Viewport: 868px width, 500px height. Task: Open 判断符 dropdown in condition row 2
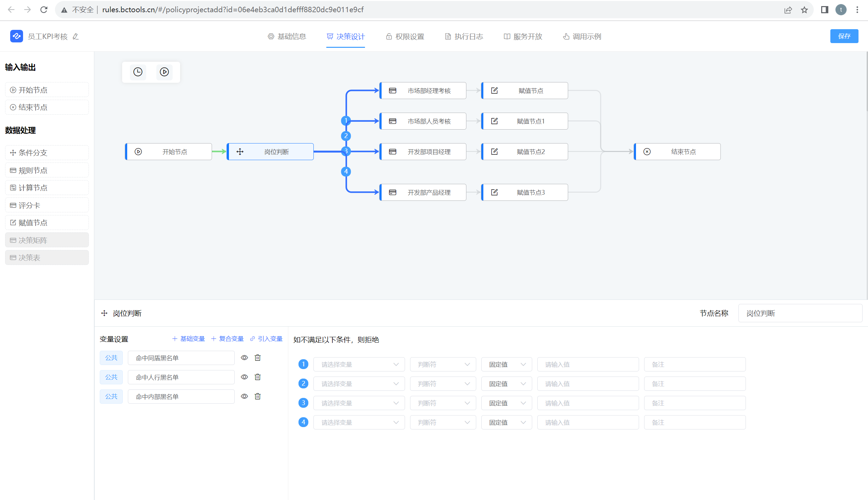point(443,384)
